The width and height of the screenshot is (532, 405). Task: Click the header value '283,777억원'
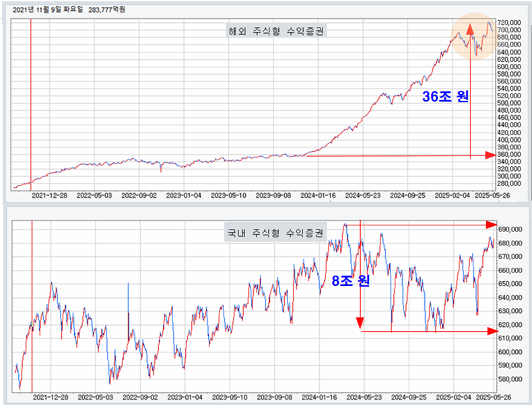(107, 9)
